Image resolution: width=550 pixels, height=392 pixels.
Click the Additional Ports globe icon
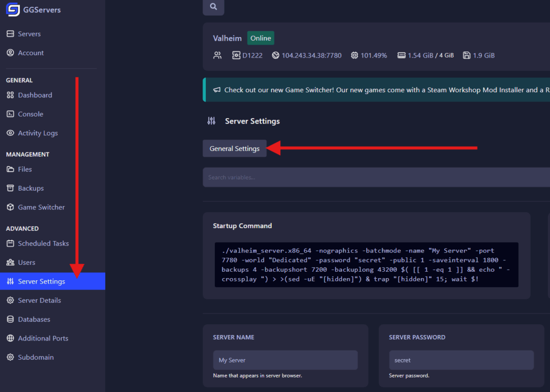click(x=10, y=338)
